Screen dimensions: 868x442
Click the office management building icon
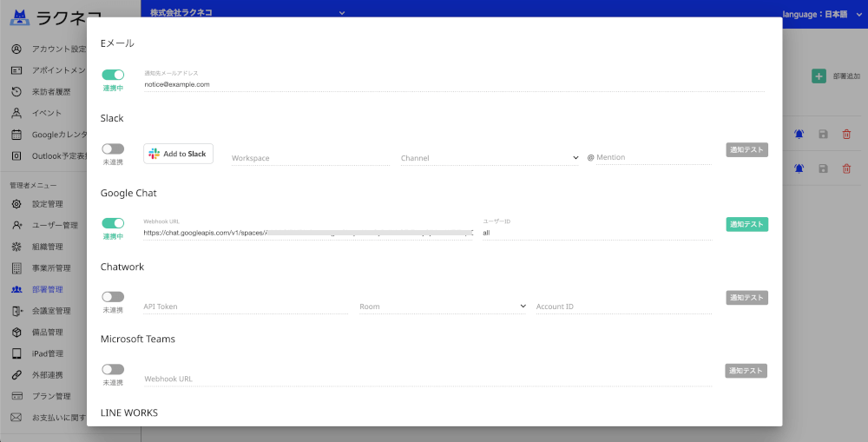[16, 268]
